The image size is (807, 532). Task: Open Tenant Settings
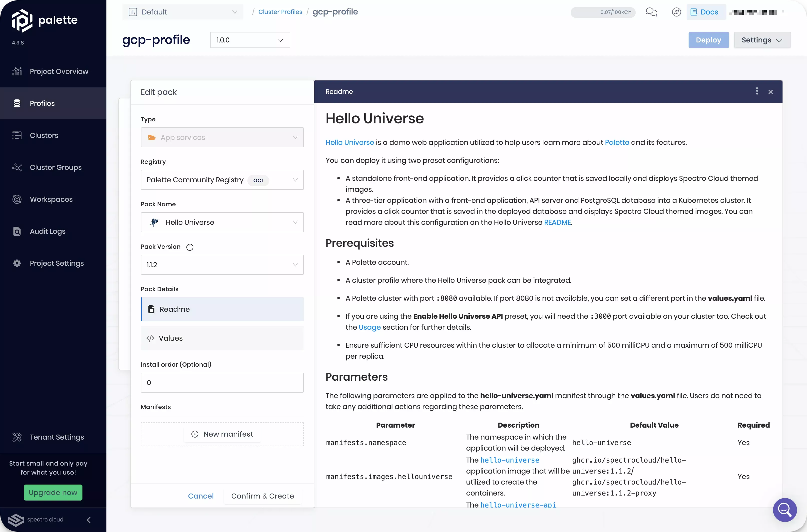[53, 437]
